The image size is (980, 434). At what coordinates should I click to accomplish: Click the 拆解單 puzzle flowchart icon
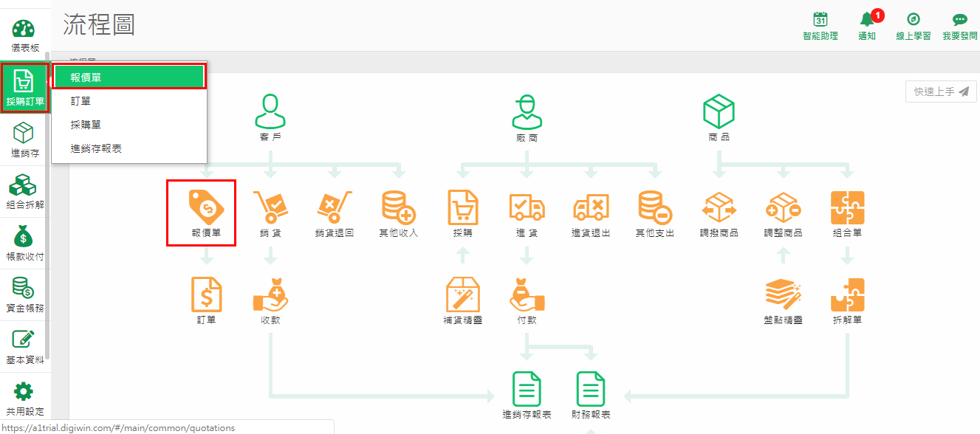847,294
